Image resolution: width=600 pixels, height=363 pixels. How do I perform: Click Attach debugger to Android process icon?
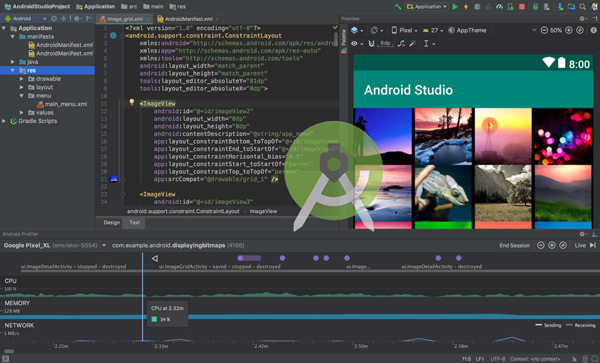click(x=510, y=7)
